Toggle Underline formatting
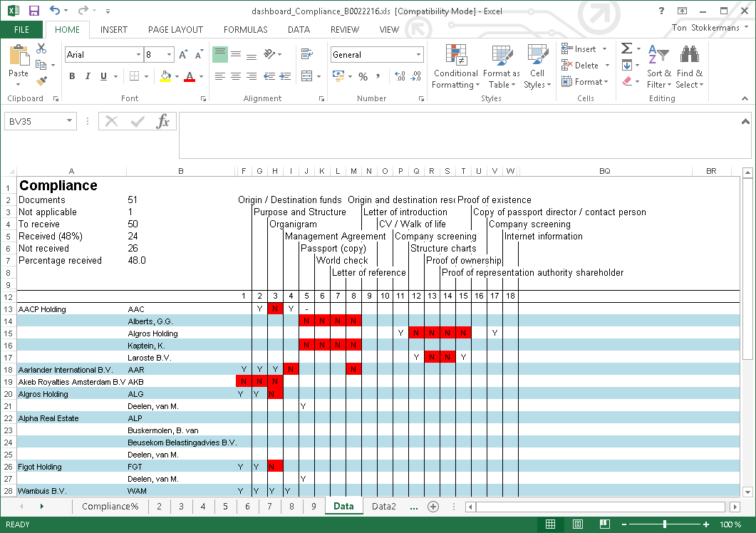 tap(103, 76)
